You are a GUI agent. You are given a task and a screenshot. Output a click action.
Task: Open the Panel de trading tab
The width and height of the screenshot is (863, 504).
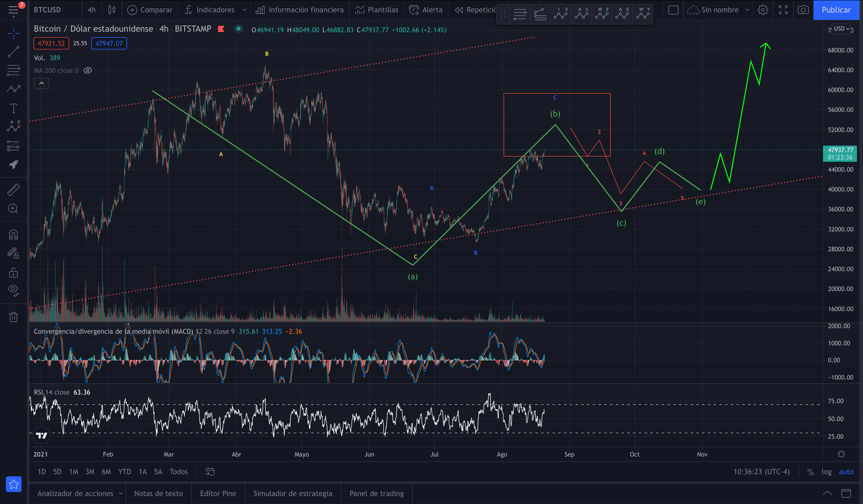[376, 493]
